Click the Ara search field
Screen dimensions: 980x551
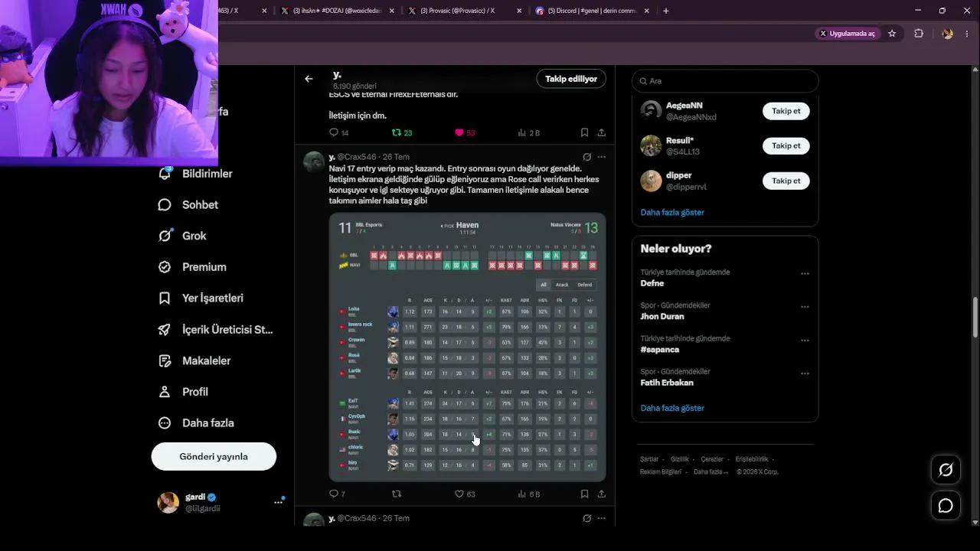coord(725,80)
